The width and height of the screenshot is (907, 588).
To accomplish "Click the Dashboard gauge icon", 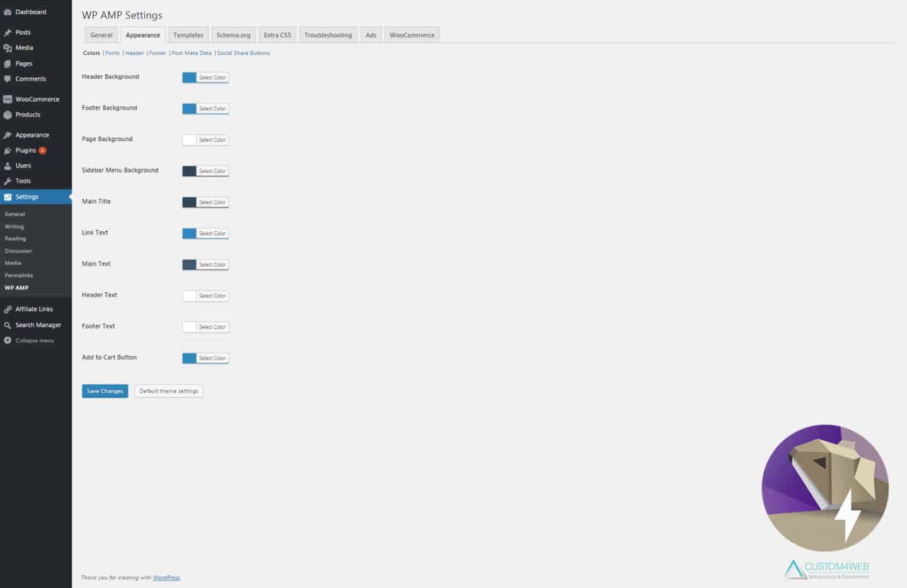I will pyautogui.click(x=8, y=12).
